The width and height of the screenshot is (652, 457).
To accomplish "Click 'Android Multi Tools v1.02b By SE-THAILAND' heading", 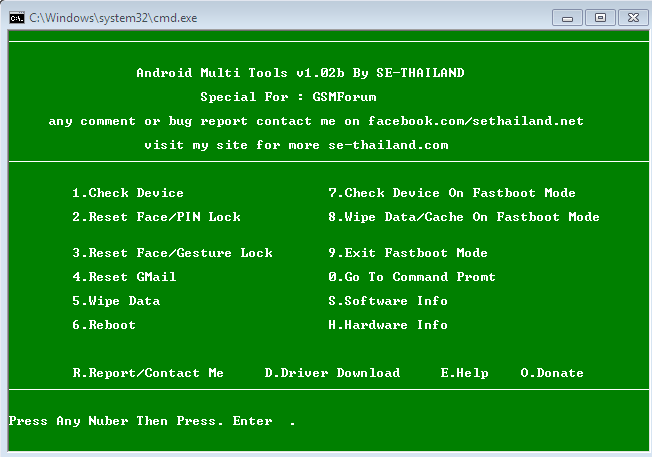I will coord(300,73).
